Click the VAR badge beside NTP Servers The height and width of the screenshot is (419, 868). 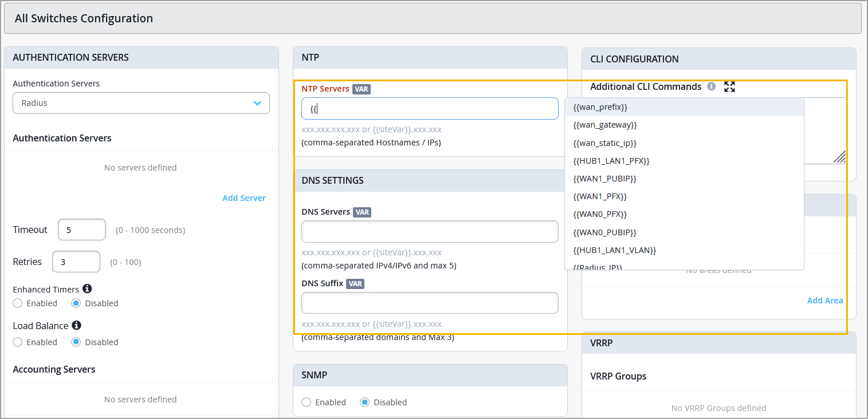362,89
